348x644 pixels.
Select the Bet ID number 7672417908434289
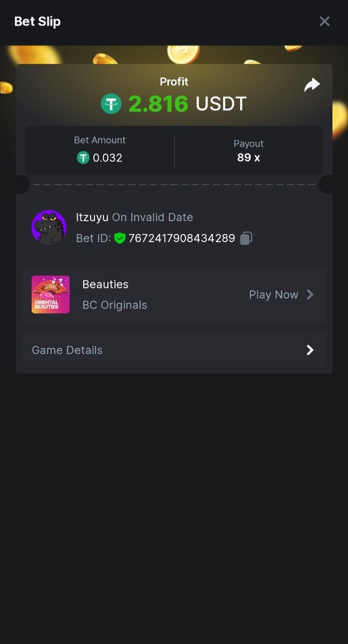(182, 238)
